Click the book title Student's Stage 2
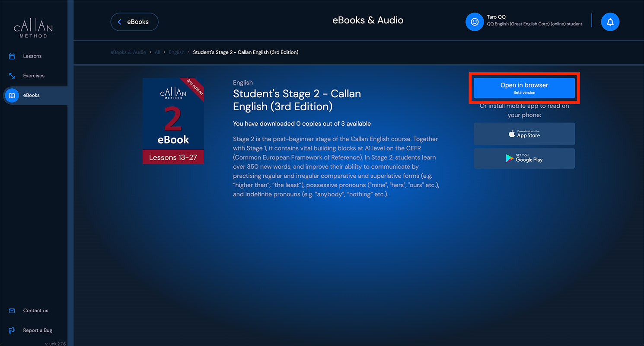The width and height of the screenshot is (644, 346). [x=297, y=100]
